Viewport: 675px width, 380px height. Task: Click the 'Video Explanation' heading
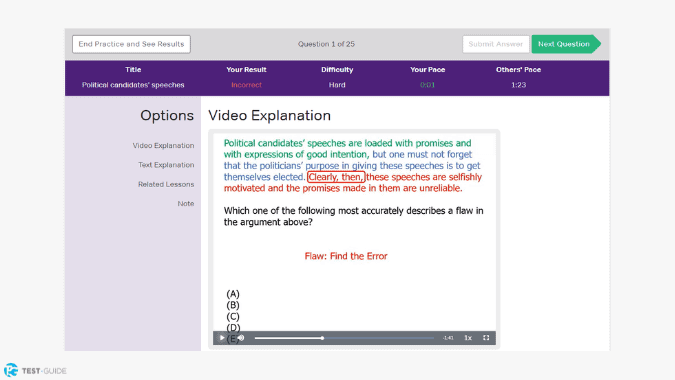point(269,115)
